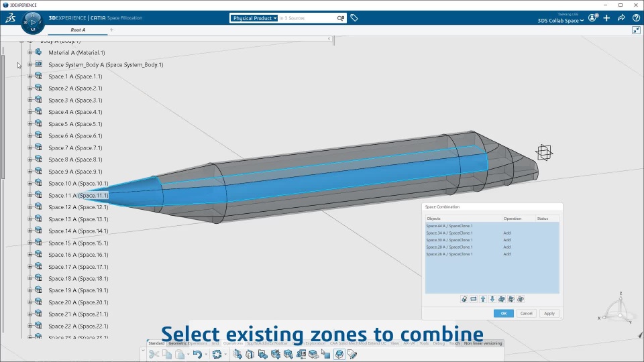Click the 3DS logo in header
This screenshot has height=362, width=644.
point(10,17)
